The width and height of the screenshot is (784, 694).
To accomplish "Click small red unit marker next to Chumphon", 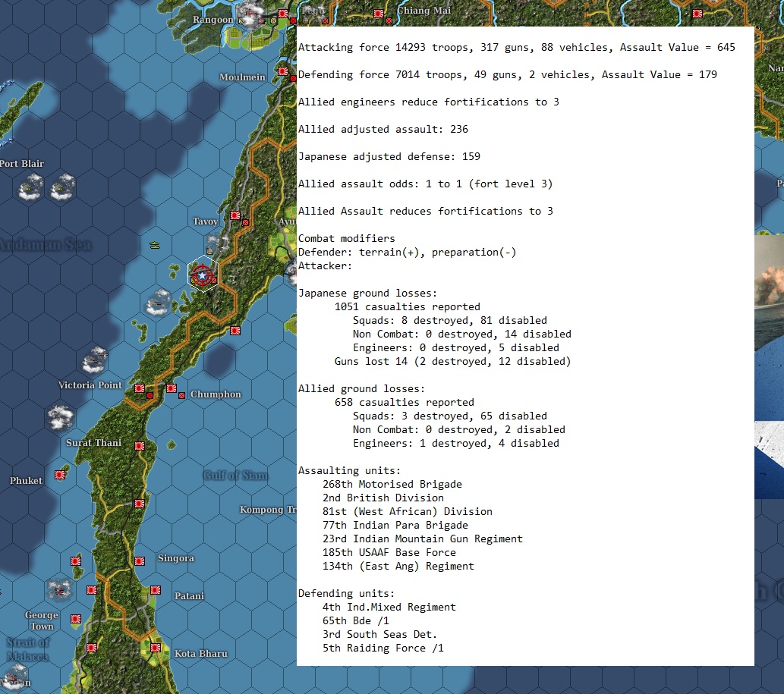I will pyautogui.click(x=182, y=395).
